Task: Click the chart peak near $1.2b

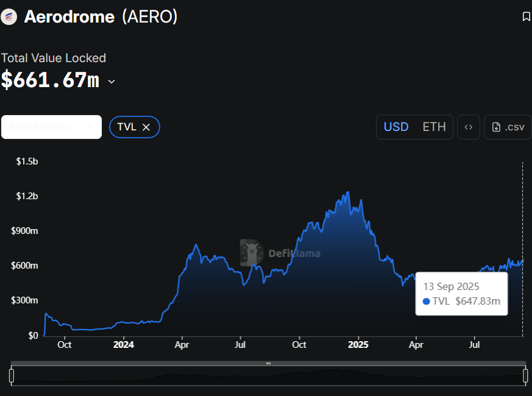Action: click(347, 193)
